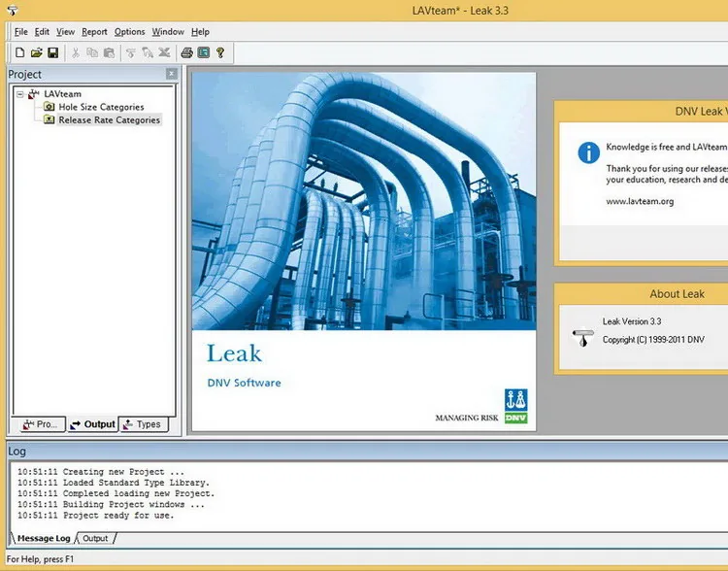Open the Help menu
Screen dimensions: 728x571
[x=200, y=32]
